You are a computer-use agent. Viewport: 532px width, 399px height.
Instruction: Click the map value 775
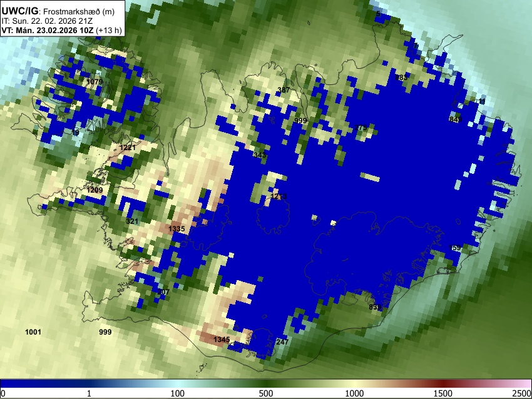pyautogui.click(x=361, y=128)
